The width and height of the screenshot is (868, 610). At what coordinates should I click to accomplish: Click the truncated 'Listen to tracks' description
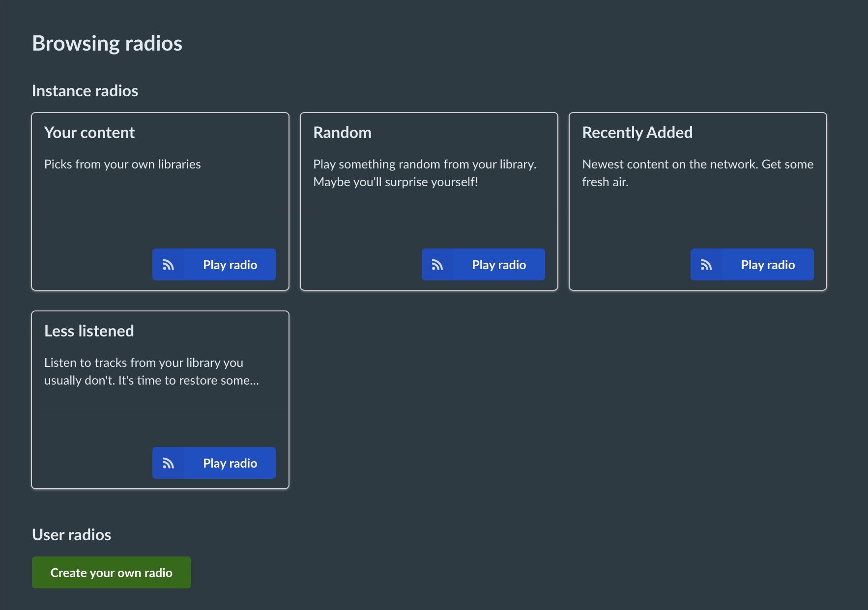(151, 371)
